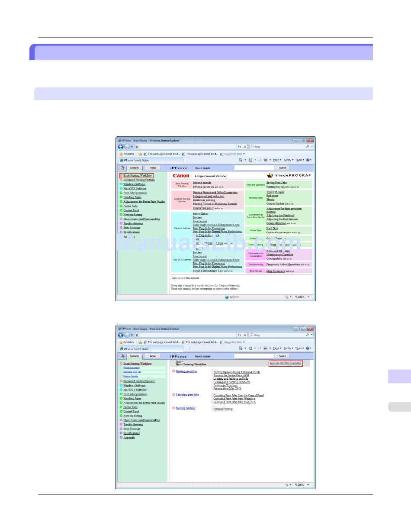Image resolution: width=411 pixels, height=532 pixels.
Task: Open Safety menu in Canon home page window
Action: pos(289,160)
